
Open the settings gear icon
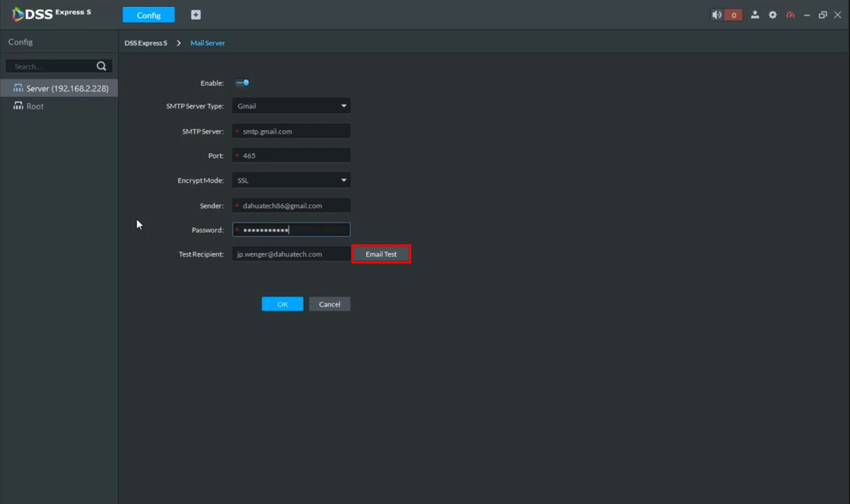773,15
